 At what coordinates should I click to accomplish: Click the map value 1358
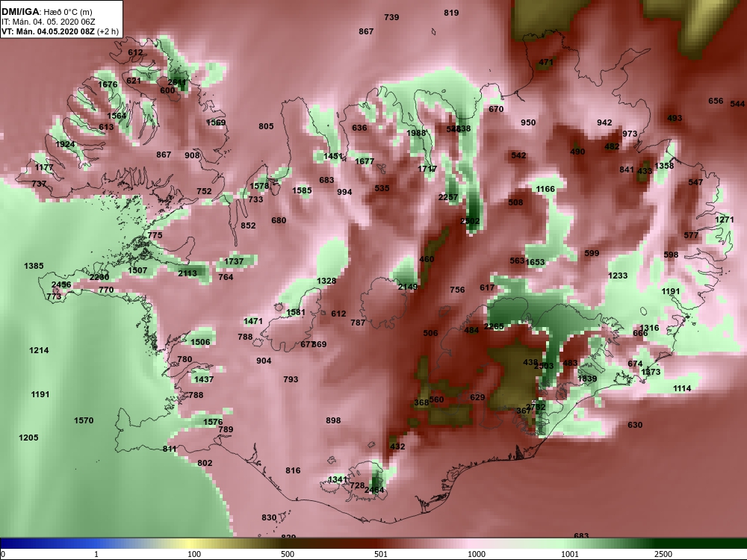pos(664,166)
